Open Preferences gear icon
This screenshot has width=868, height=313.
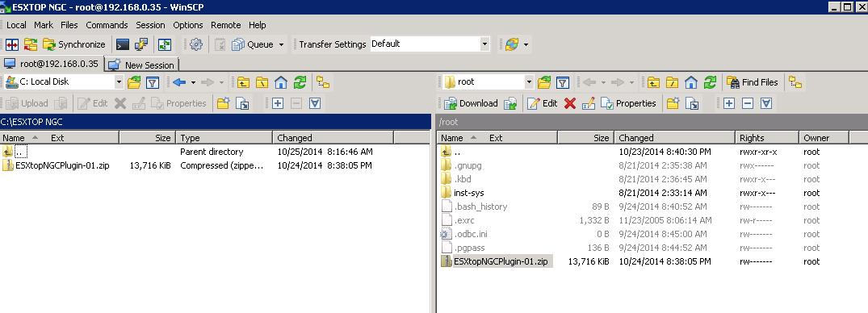pos(196,44)
